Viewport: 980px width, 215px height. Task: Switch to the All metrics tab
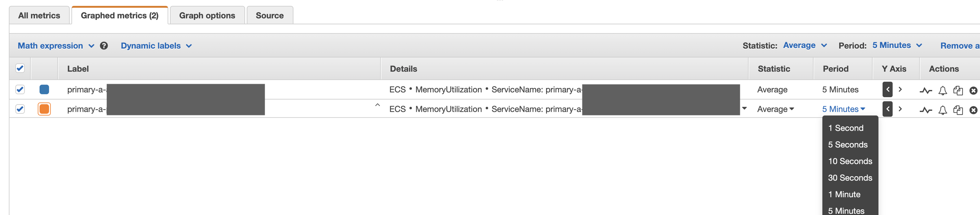pyautogui.click(x=39, y=16)
